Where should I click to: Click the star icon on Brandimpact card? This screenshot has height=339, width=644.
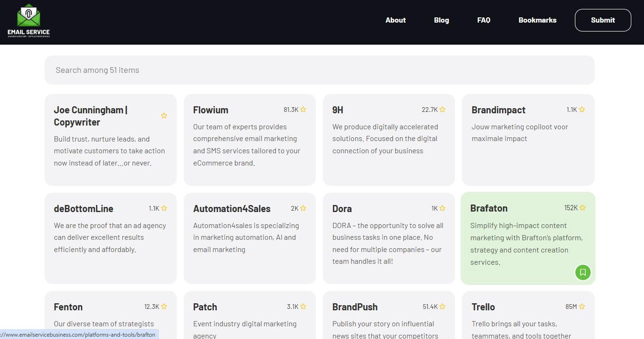pyautogui.click(x=582, y=110)
